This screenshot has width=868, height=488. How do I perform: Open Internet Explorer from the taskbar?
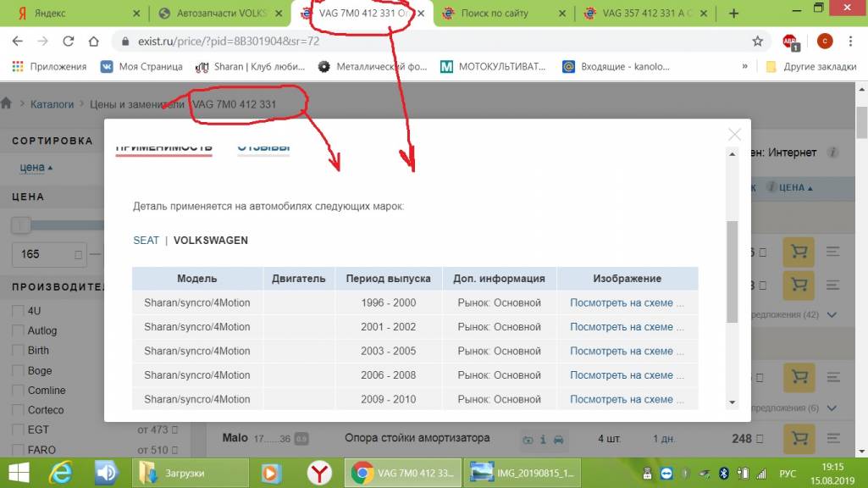click(61, 473)
